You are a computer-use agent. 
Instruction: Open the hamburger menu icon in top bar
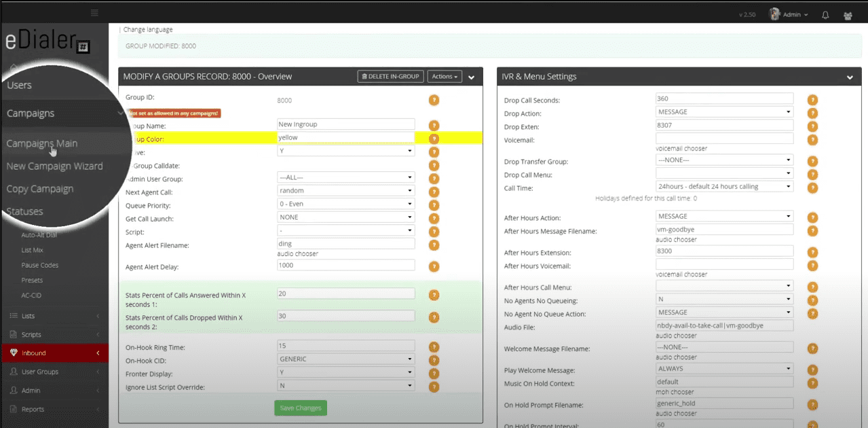(x=94, y=13)
